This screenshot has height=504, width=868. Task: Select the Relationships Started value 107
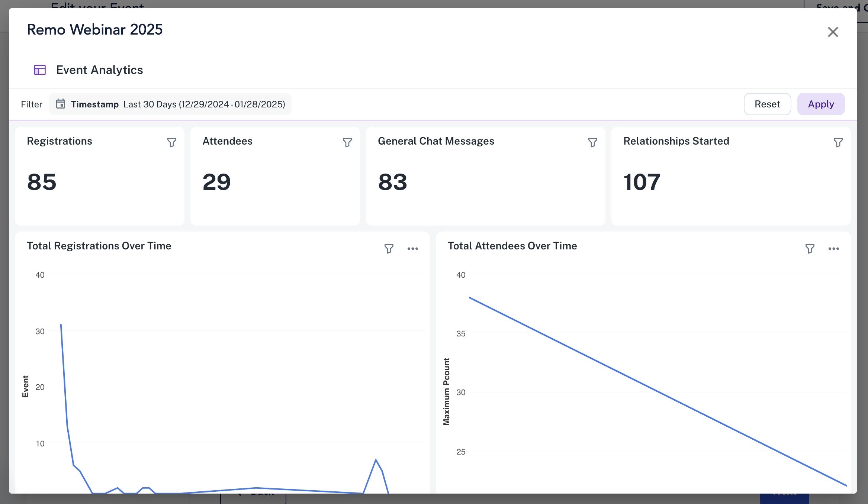click(x=642, y=182)
